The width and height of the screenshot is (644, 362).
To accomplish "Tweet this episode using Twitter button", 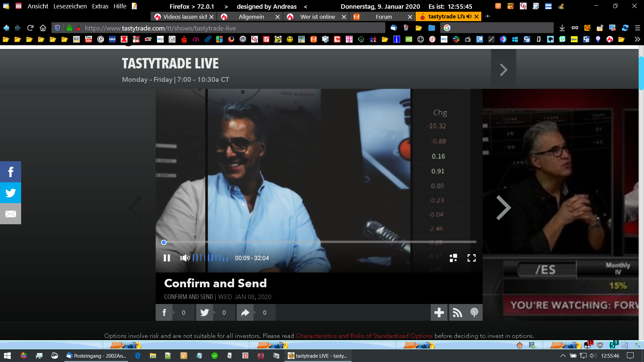I will (x=205, y=312).
